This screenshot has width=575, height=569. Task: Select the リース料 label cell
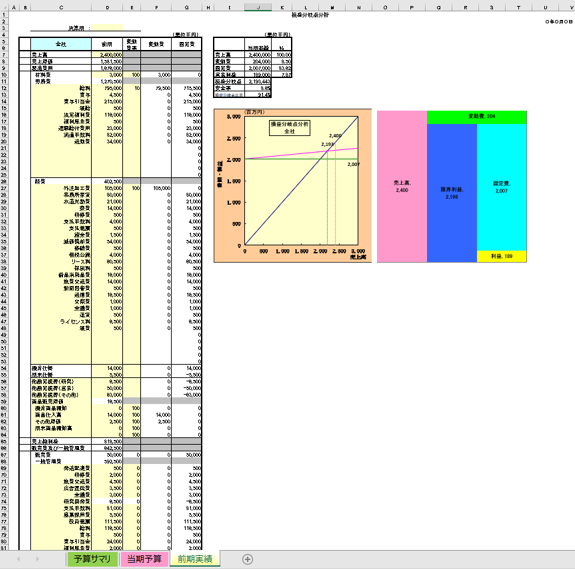61,261
